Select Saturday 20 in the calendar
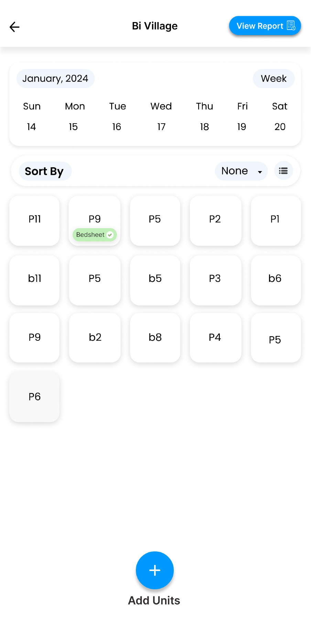This screenshot has width=311, height=644. pyautogui.click(x=280, y=127)
